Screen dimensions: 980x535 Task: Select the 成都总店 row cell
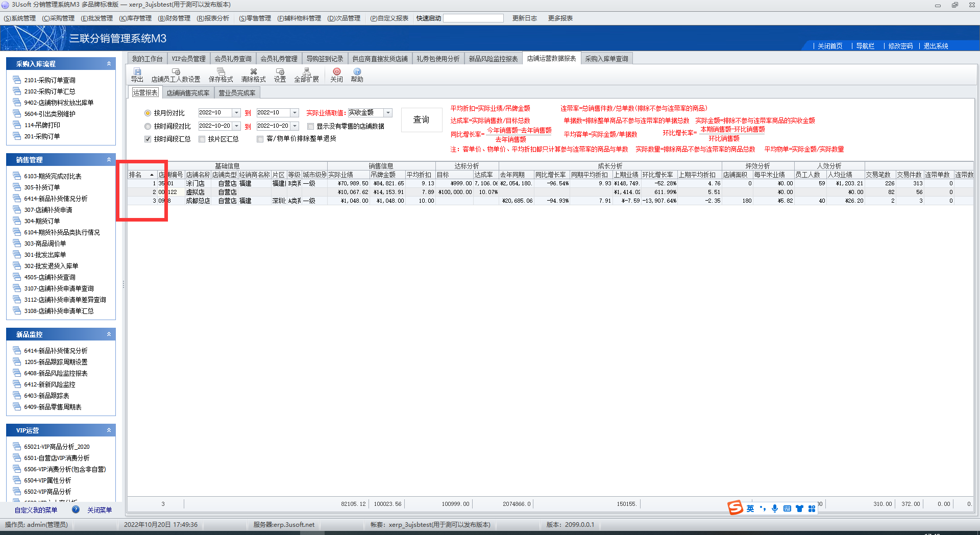coord(198,201)
